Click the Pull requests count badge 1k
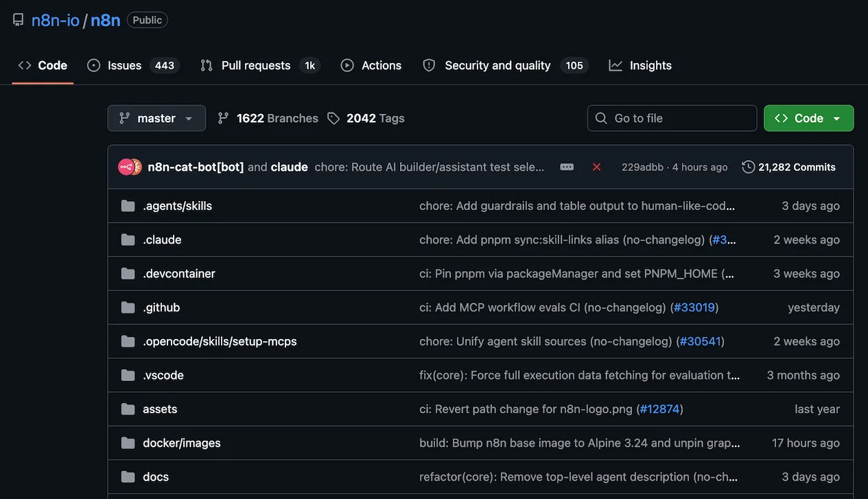 tap(310, 65)
